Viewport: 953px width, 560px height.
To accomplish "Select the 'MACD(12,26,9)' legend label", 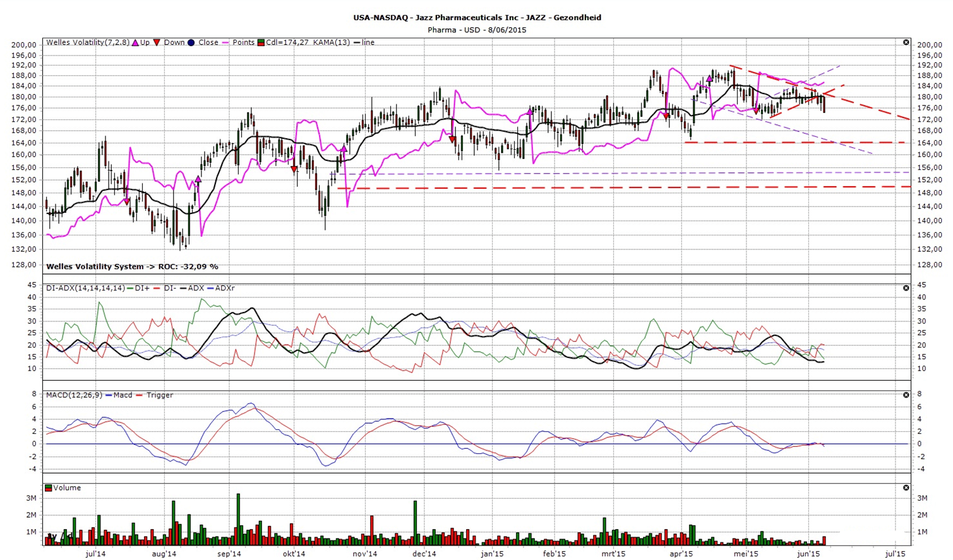I will [x=75, y=395].
